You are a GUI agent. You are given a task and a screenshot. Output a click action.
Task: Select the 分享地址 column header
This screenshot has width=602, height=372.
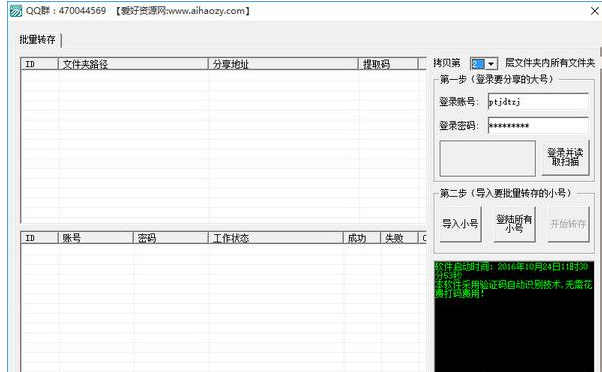[283, 64]
